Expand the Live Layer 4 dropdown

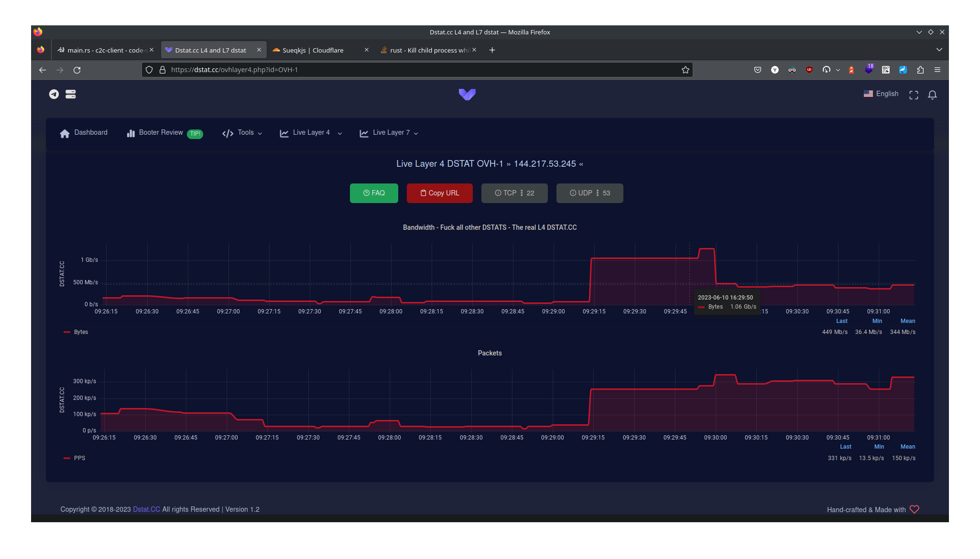click(x=311, y=133)
